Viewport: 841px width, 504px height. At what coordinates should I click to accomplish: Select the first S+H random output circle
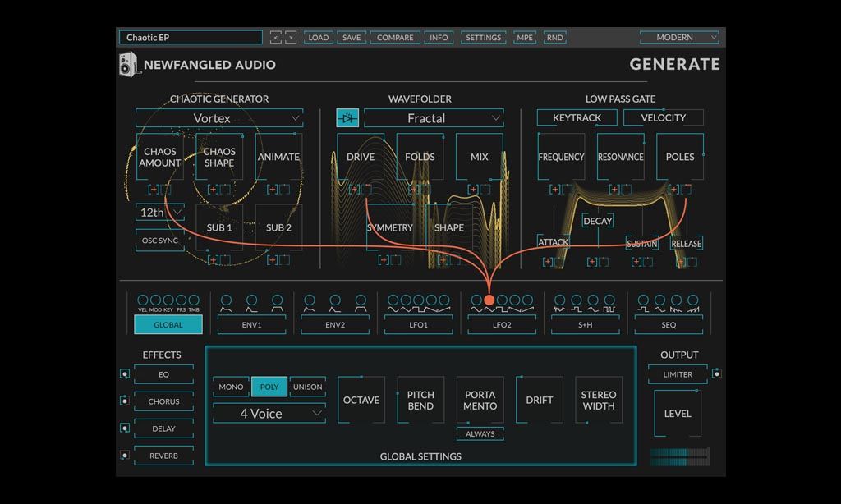(x=560, y=300)
